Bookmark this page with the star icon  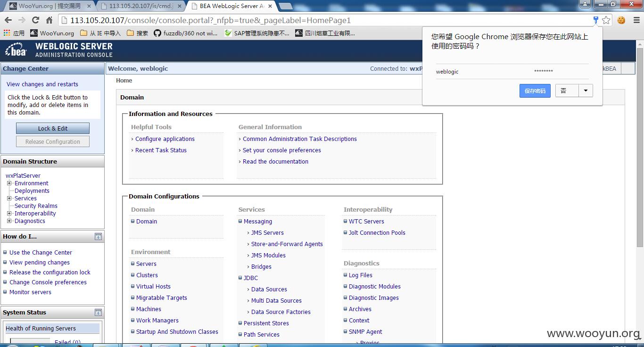pyautogui.click(x=606, y=20)
